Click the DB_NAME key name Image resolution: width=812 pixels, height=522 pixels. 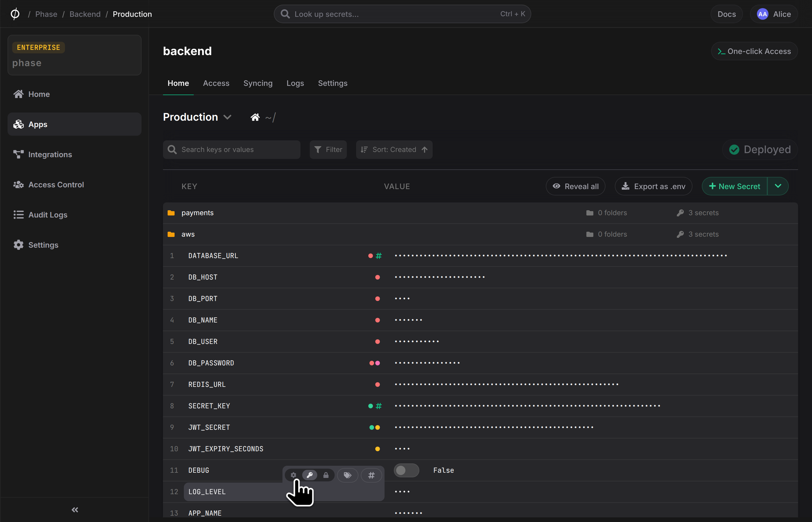click(203, 320)
